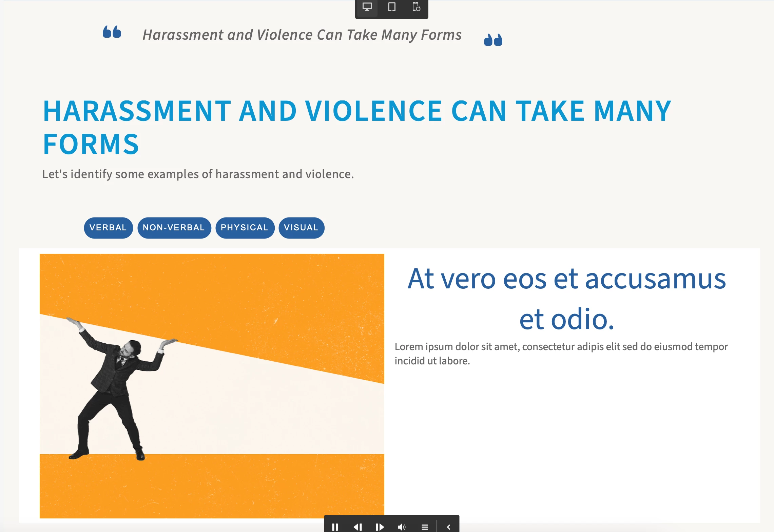Switch to desktop preview mode
The image size is (774, 532).
pos(367,7)
